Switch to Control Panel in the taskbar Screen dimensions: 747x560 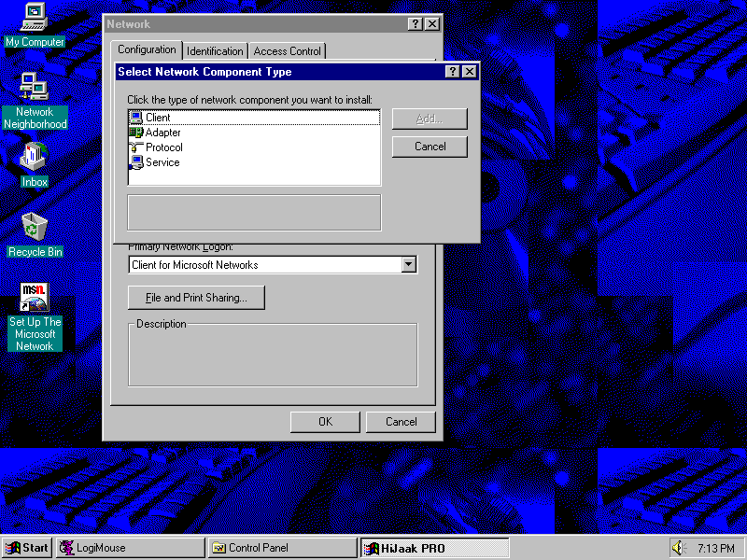pyautogui.click(x=281, y=548)
